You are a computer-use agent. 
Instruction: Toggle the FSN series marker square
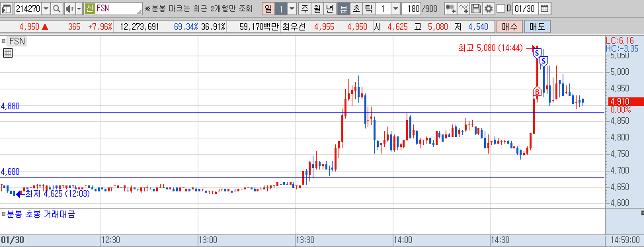click(4, 41)
